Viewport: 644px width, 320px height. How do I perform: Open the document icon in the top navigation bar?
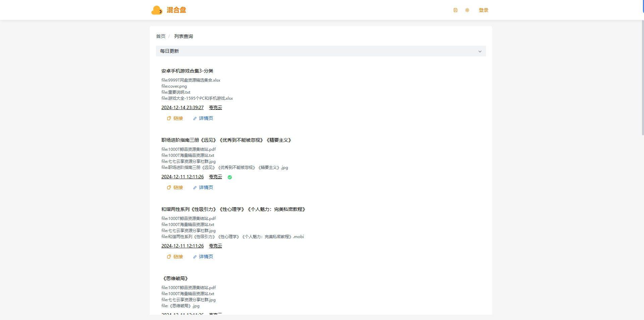point(455,10)
